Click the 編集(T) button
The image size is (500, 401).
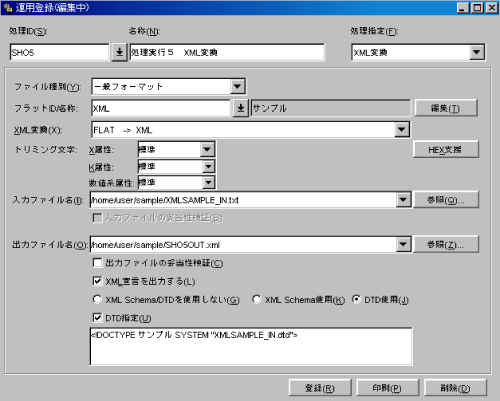(446, 108)
